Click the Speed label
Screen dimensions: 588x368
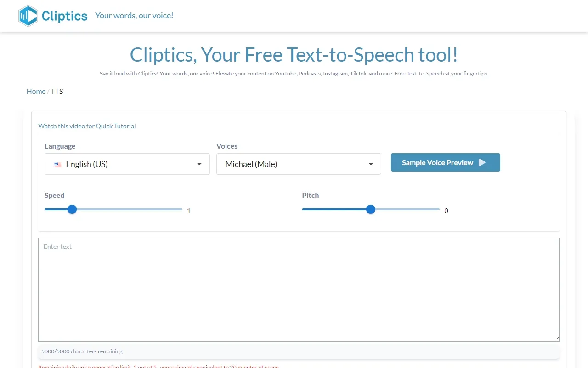(x=54, y=195)
